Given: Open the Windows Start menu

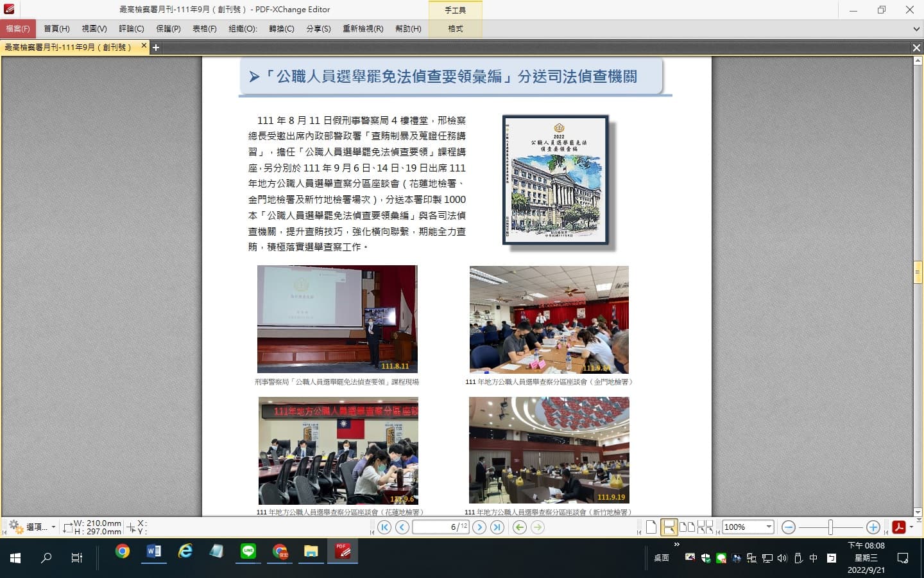Looking at the screenshot, I should pyautogui.click(x=15, y=558).
